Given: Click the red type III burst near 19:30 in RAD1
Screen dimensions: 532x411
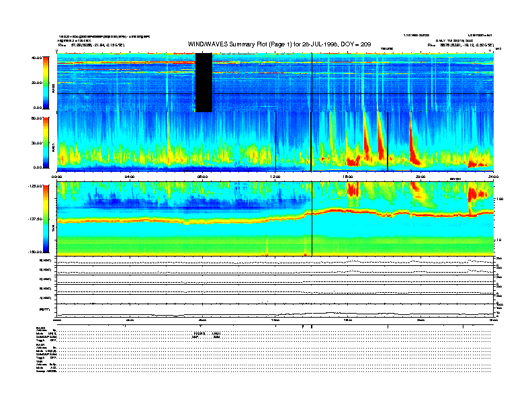Looking at the screenshot, I should 412,142.
